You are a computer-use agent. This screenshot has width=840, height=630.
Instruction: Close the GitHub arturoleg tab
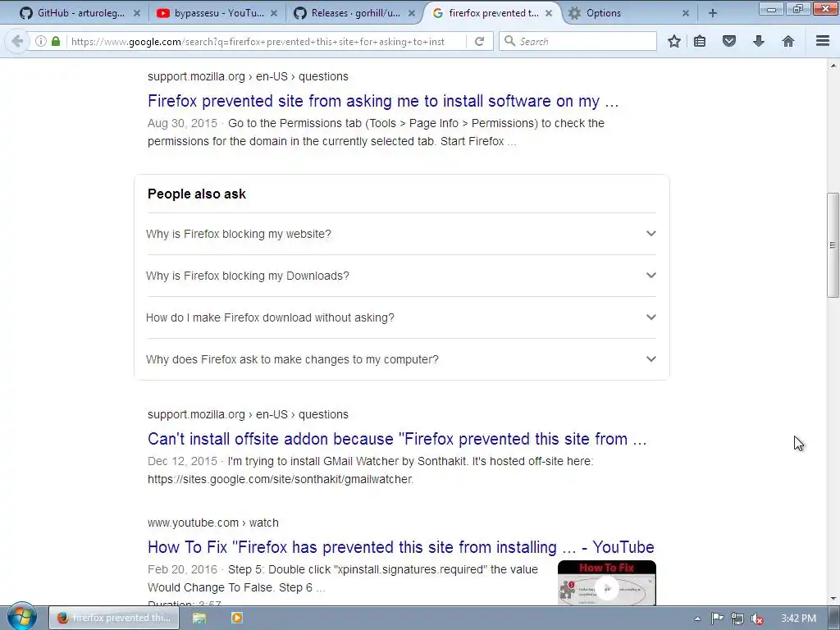coord(137,13)
